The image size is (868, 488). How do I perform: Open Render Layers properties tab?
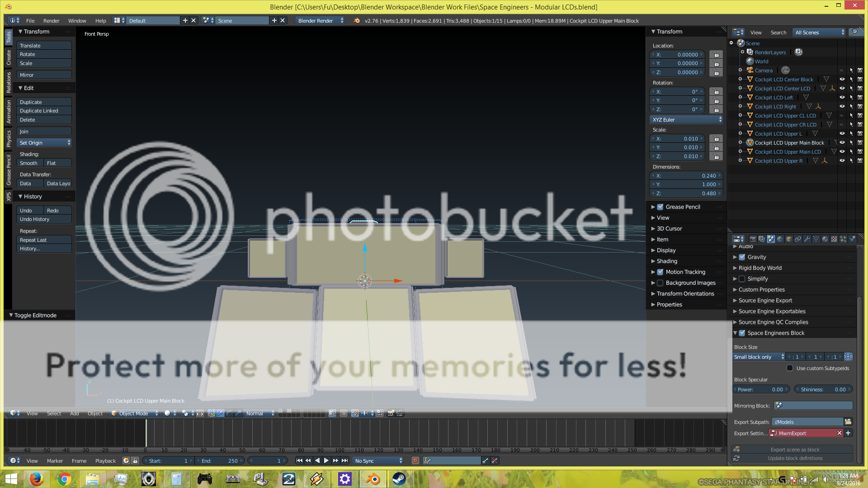click(x=762, y=239)
